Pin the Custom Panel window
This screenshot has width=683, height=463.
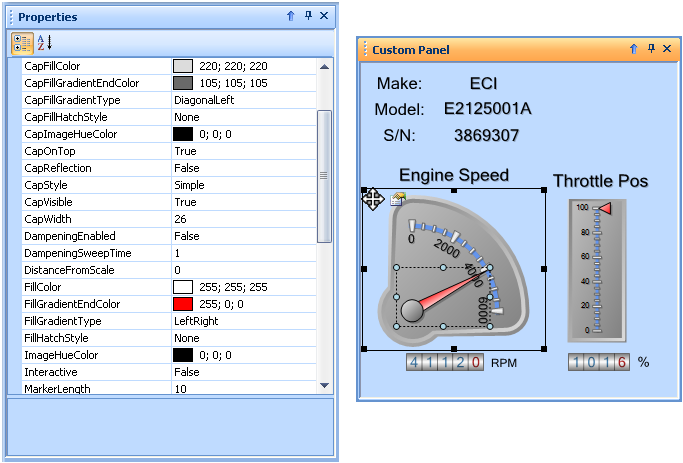(650, 49)
